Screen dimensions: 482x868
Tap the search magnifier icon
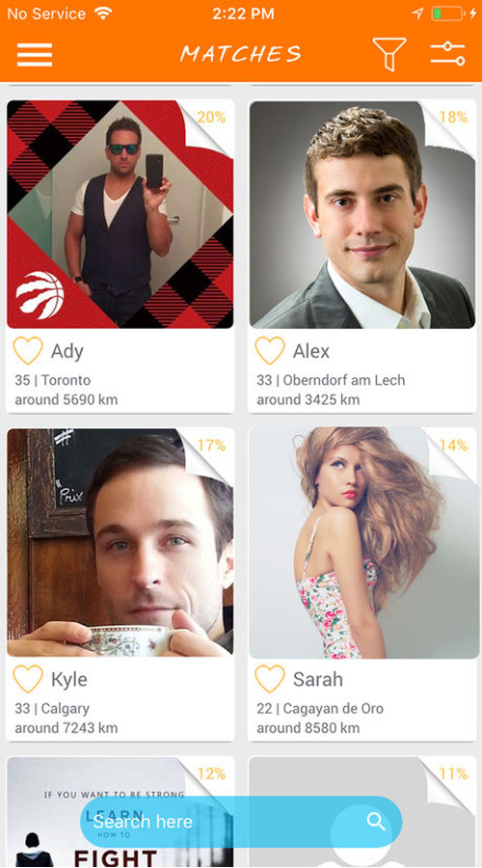[x=376, y=822]
